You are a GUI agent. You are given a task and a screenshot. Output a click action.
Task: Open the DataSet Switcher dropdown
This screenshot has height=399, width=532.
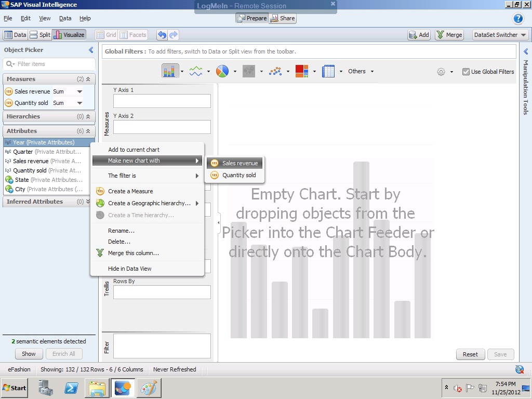(500, 35)
